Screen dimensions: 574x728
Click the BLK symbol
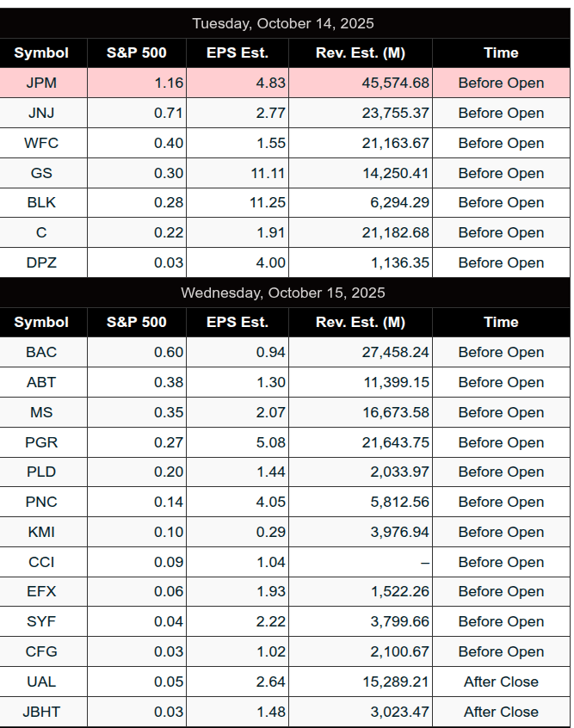(41, 202)
